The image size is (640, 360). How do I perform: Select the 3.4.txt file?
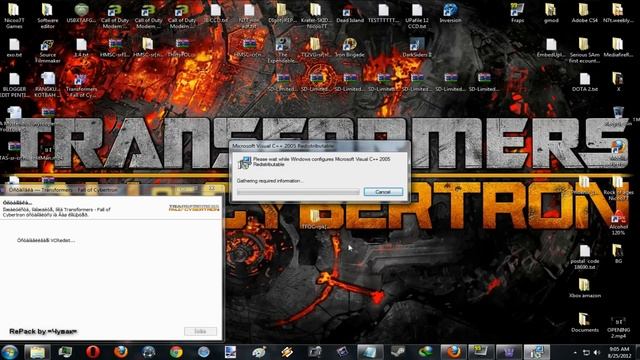tap(81, 48)
